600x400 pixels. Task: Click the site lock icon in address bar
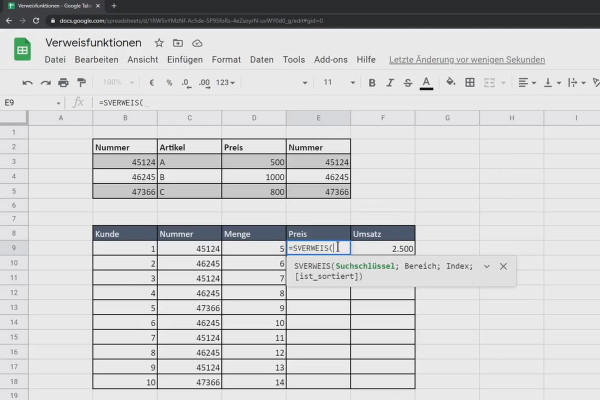click(53, 21)
